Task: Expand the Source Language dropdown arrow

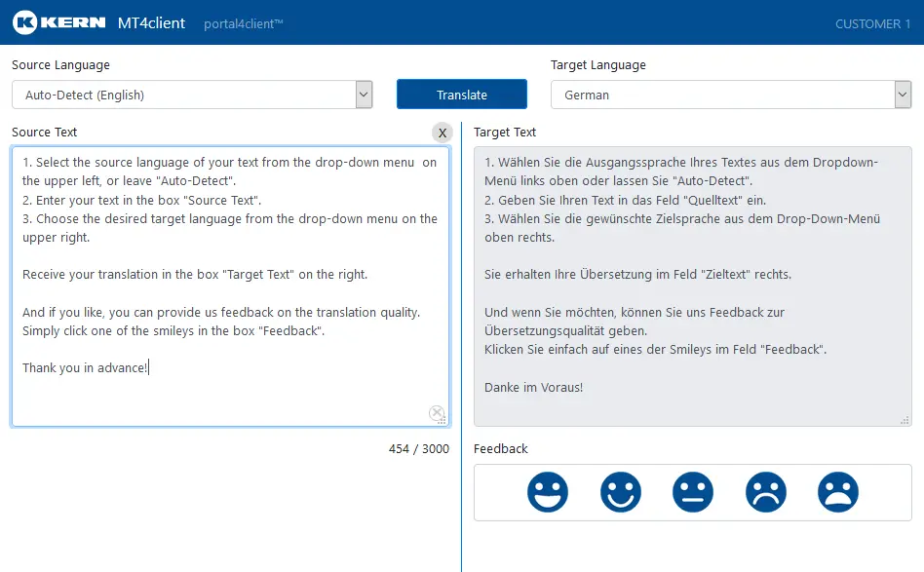Action: [x=364, y=95]
